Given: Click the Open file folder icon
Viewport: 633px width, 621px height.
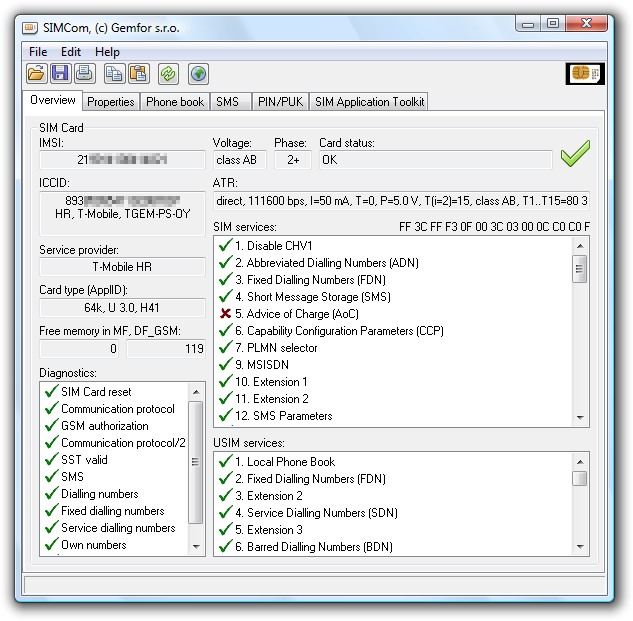Looking at the screenshot, I should [x=36, y=73].
